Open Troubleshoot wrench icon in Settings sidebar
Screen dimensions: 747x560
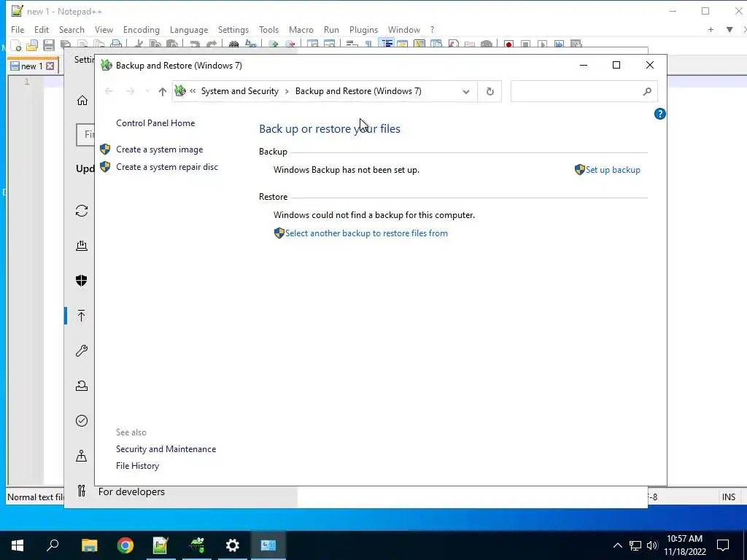pyautogui.click(x=82, y=351)
